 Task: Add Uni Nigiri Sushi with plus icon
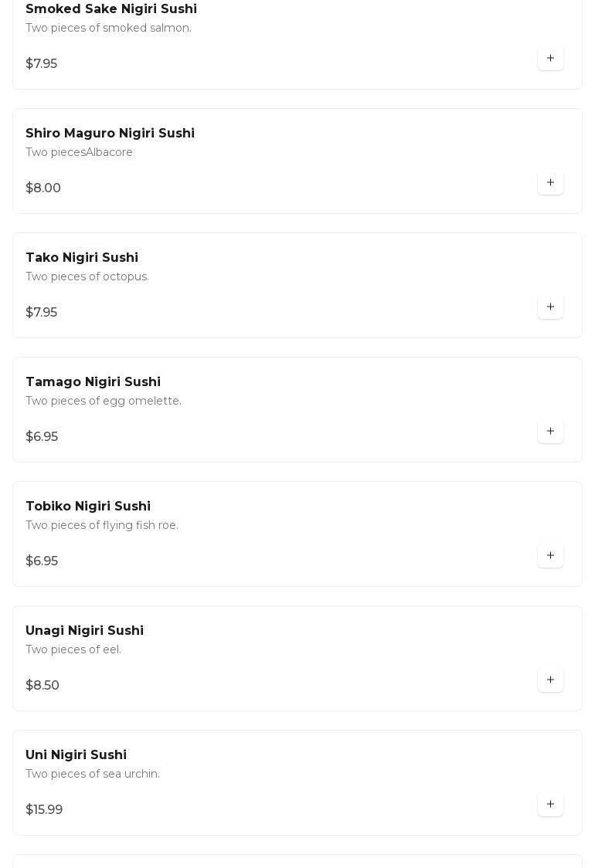[x=550, y=805]
